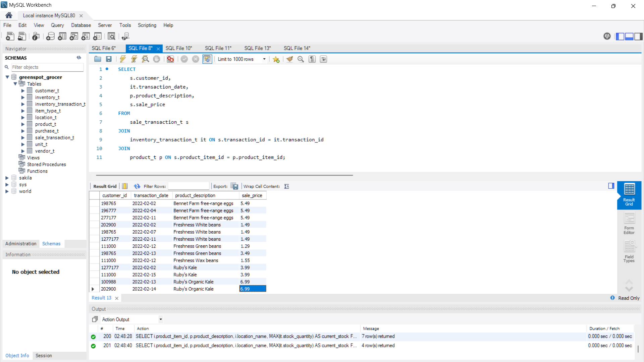
Task: Toggle word wrap in SQL editor
Action: (x=323, y=59)
